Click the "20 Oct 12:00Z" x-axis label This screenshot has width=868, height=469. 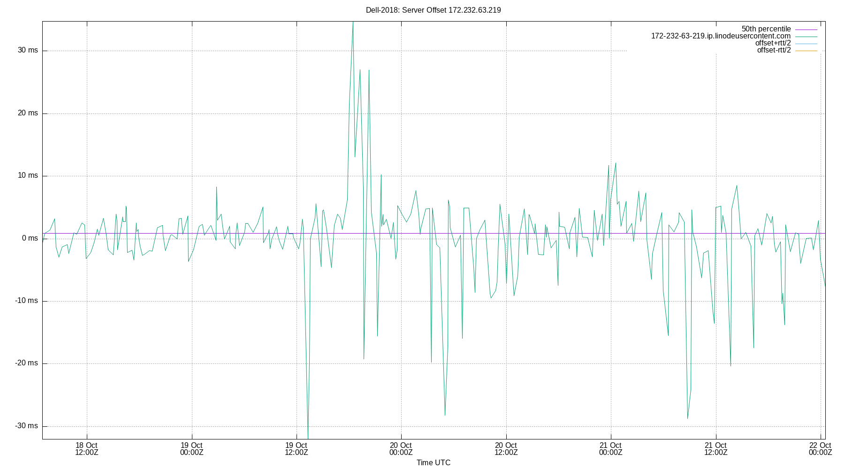point(506,449)
